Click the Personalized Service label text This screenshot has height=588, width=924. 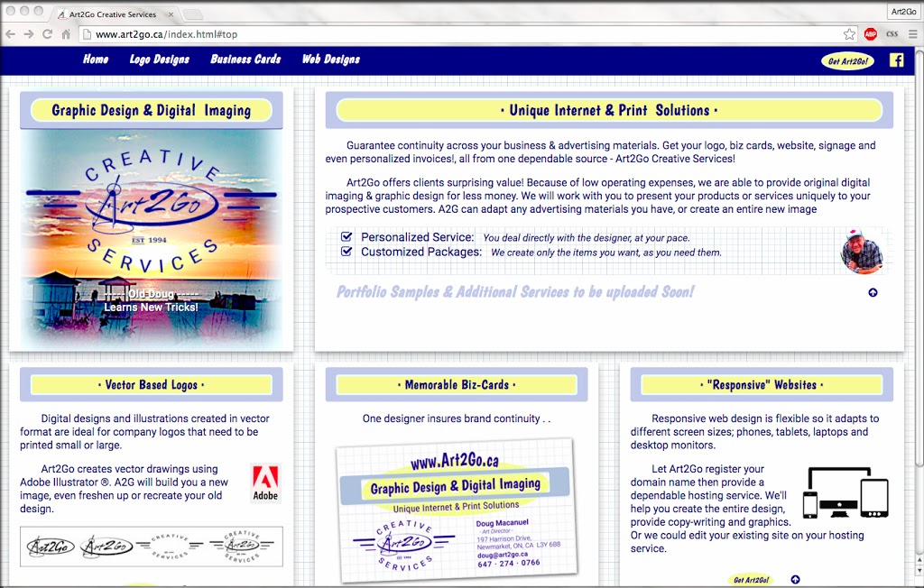pyautogui.click(x=417, y=237)
